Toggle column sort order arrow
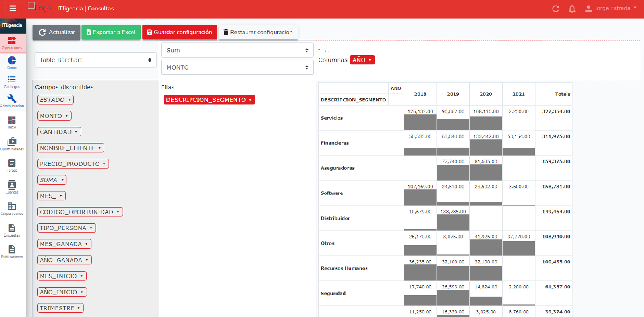644x317 pixels. tap(327, 51)
